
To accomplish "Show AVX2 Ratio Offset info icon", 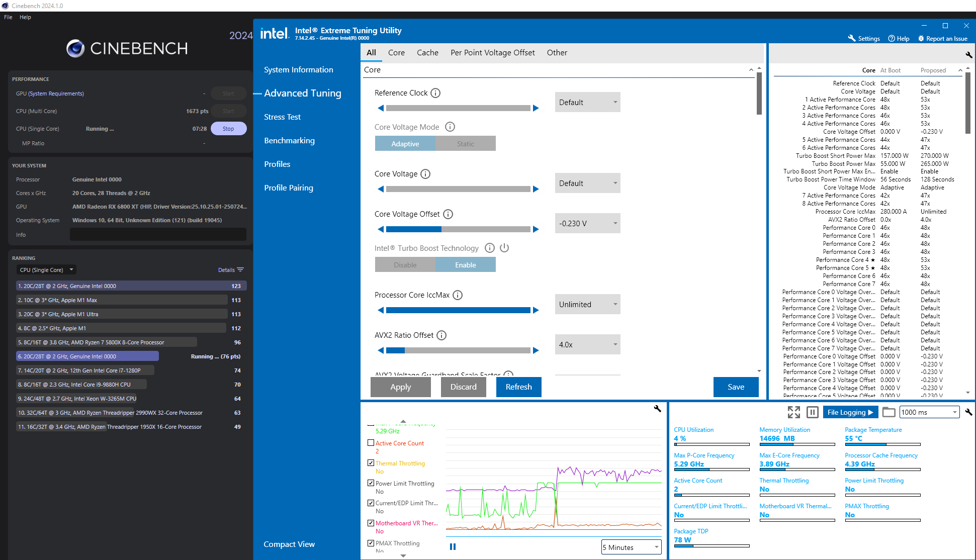I will (x=441, y=335).
